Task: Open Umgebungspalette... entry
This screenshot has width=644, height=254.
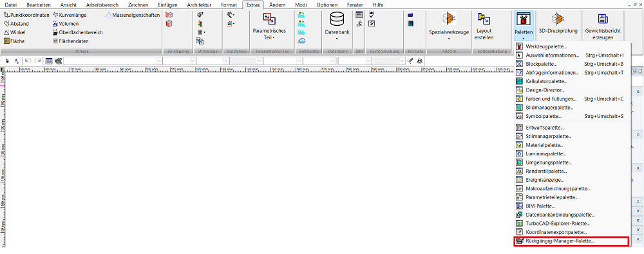Action: (x=571, y=162)
